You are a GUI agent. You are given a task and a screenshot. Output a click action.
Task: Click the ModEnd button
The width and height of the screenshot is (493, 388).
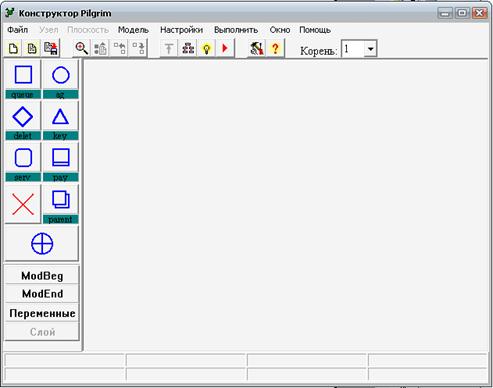pyautogui.click(x=42, y=294)
